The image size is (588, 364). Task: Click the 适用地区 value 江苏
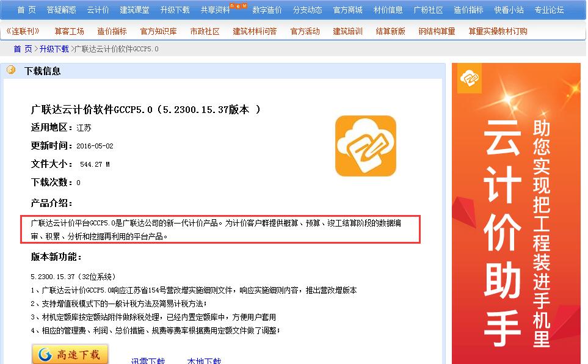[84, 128]
